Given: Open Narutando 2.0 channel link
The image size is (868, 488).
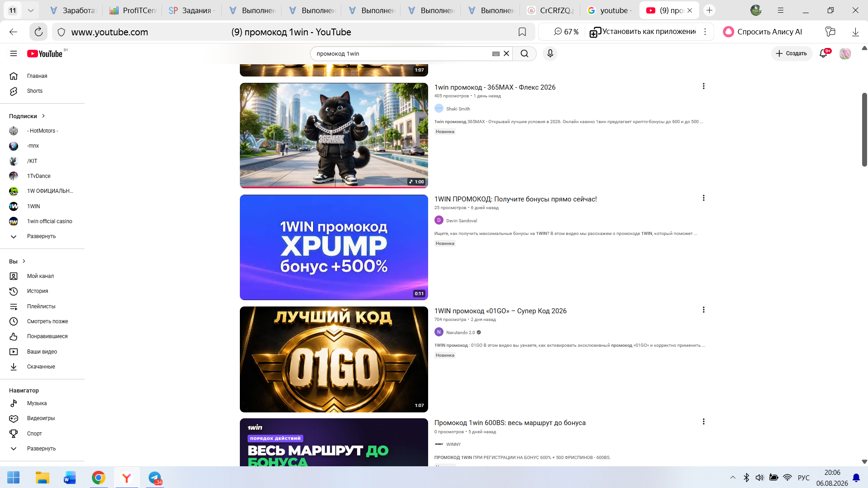Looking at the screenshot, I should pyautogui.click(x=460, y=332).
